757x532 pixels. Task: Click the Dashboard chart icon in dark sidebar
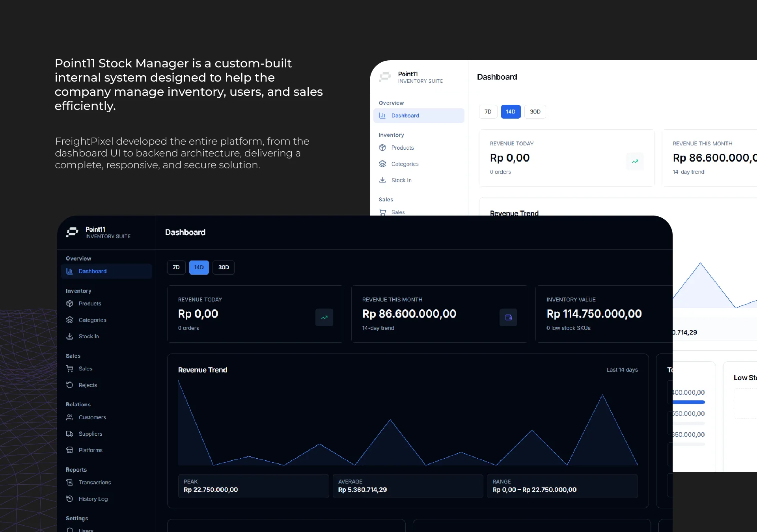click(x=69, y=271)
